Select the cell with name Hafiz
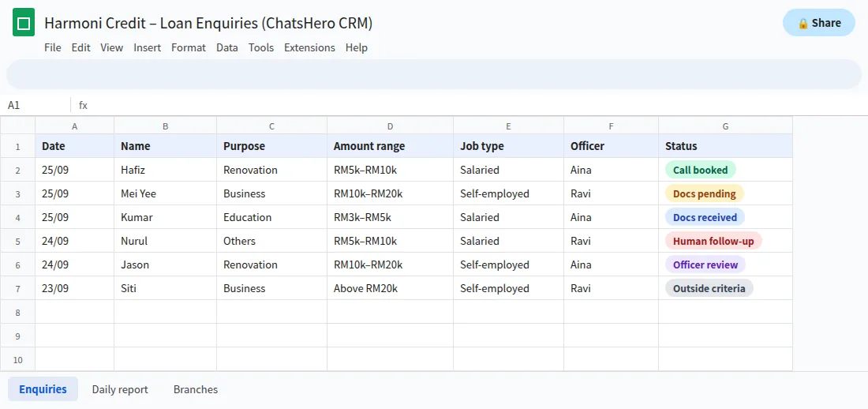The width and height of the screenshot is (868, 409). pyautogui.click(x=166, y=170)
